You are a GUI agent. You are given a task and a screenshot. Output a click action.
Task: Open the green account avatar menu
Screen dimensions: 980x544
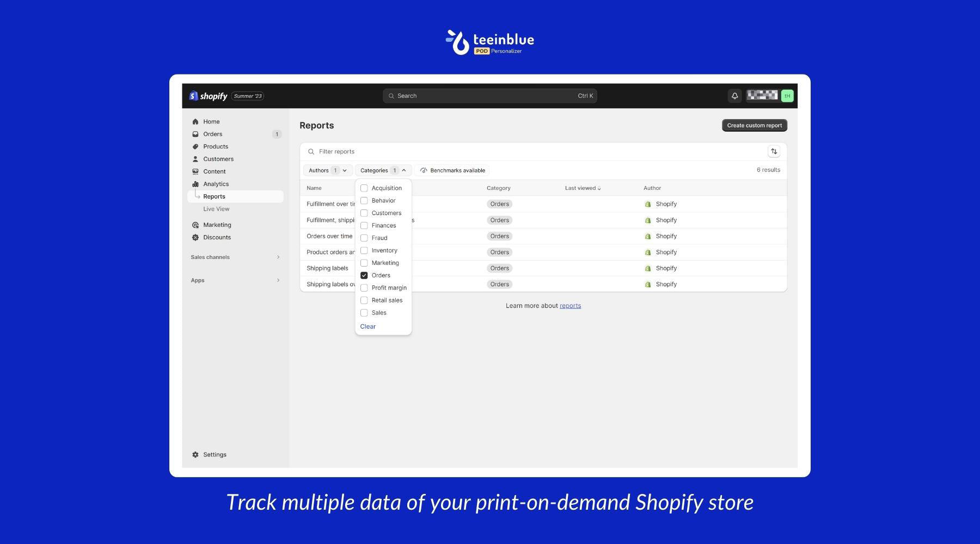tap(787, 96)
